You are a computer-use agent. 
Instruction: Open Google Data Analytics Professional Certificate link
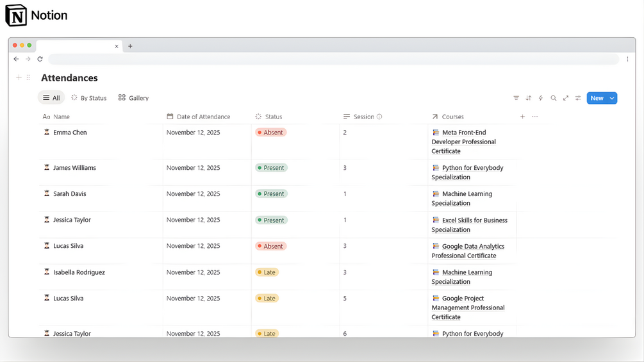[x=468, y=251]
